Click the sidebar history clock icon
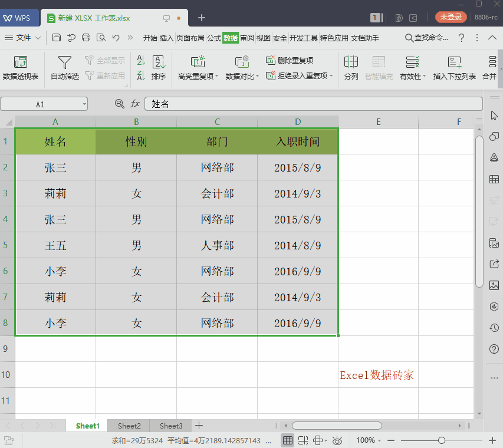The image size is (503, 448). coord(494,327)
